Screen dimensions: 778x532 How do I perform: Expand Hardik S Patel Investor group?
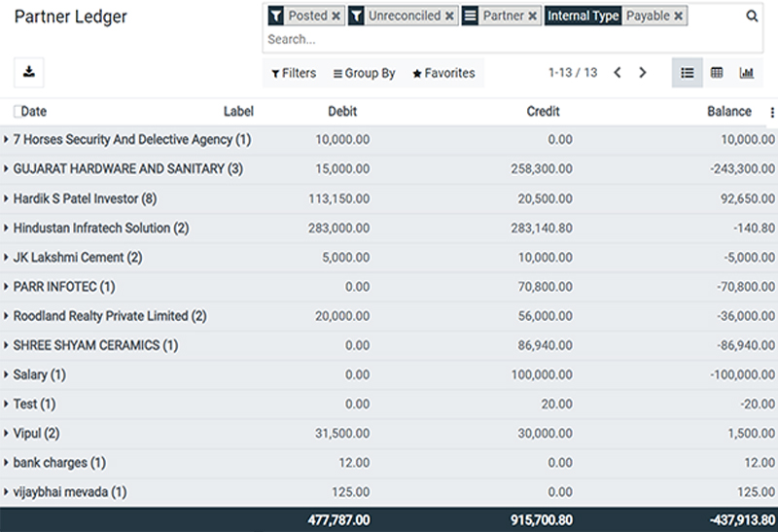(x=8, y=198)
